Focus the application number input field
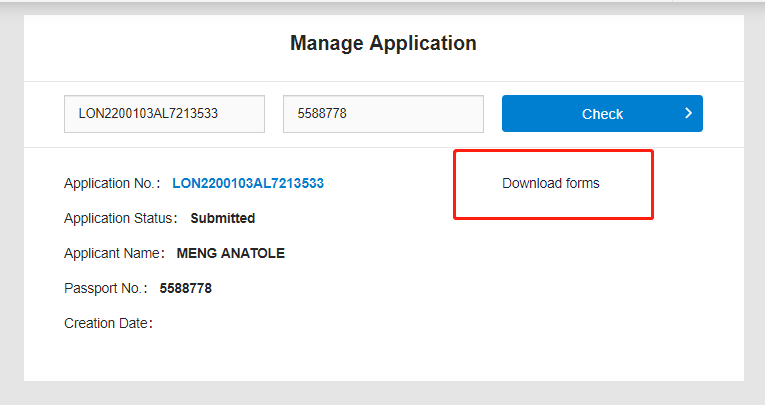The height and width of the screenshot is (405, 765). [164, 114]
